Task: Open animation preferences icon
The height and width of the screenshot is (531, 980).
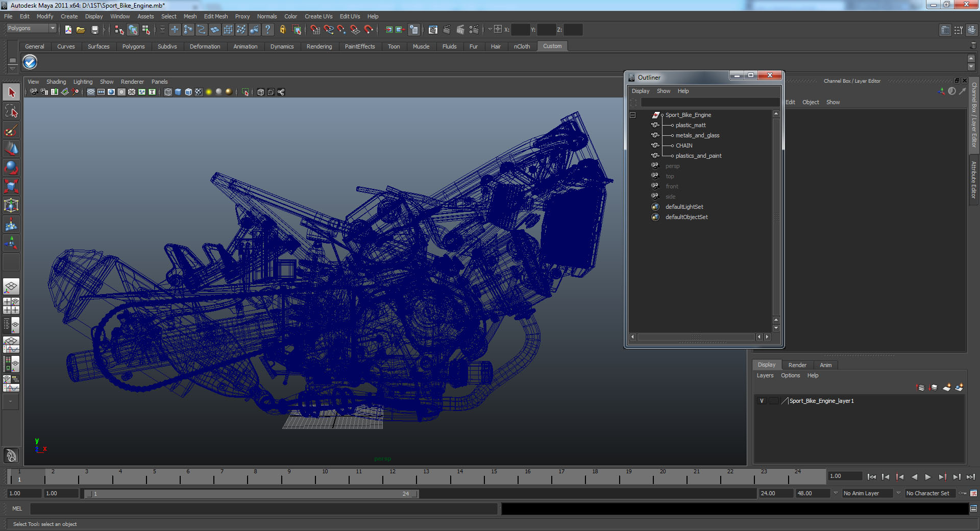Action: 973,493
